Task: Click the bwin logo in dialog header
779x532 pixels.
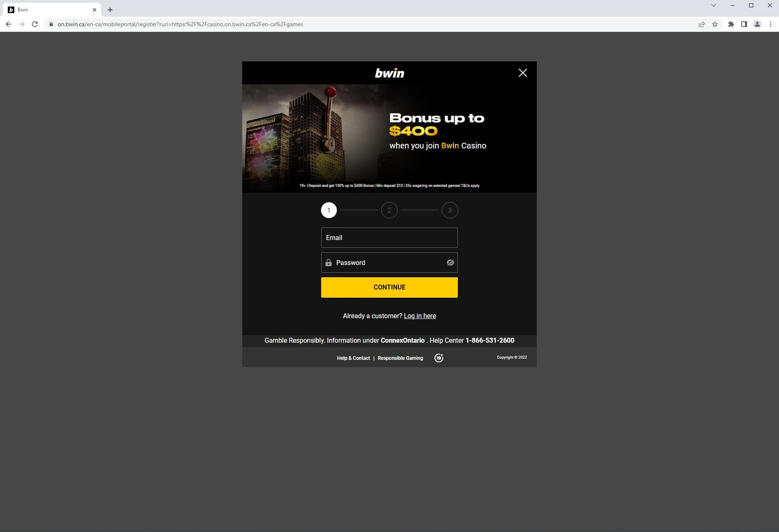Action: (389, 73)
